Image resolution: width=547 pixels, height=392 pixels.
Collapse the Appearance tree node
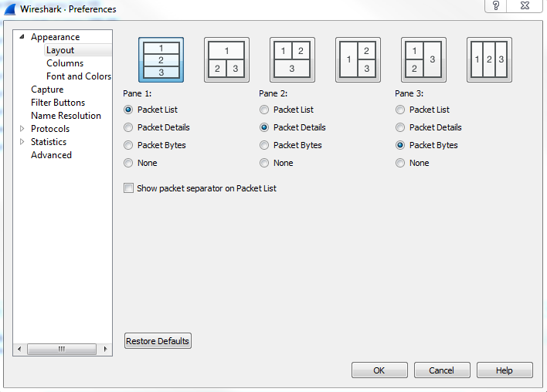(x=22, y=37)
